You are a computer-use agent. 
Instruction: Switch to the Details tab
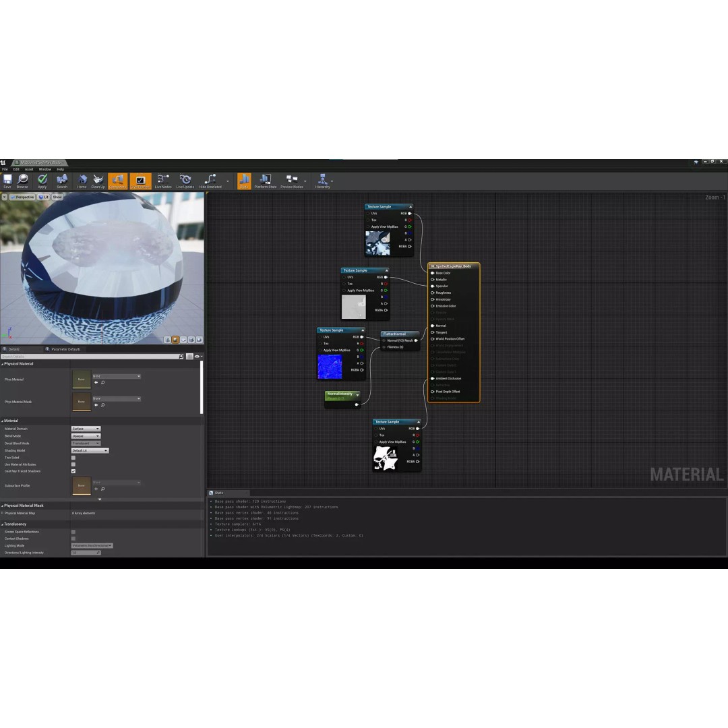14,349
